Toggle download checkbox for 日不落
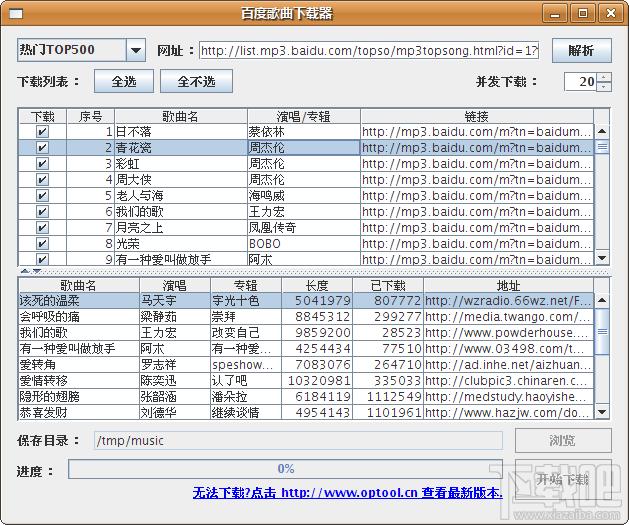 click(x=42, y=132)
